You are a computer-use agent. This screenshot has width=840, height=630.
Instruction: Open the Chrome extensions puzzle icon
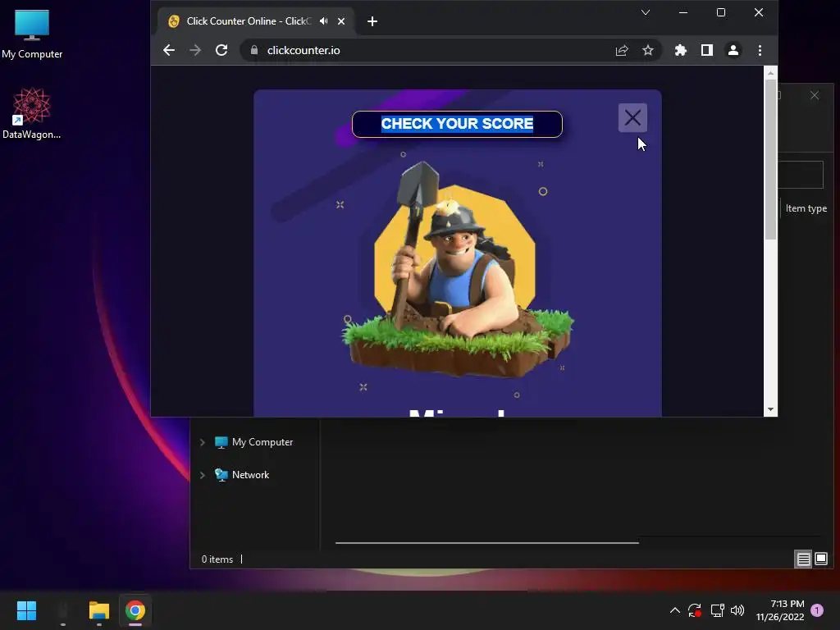(x=680, y=50)
